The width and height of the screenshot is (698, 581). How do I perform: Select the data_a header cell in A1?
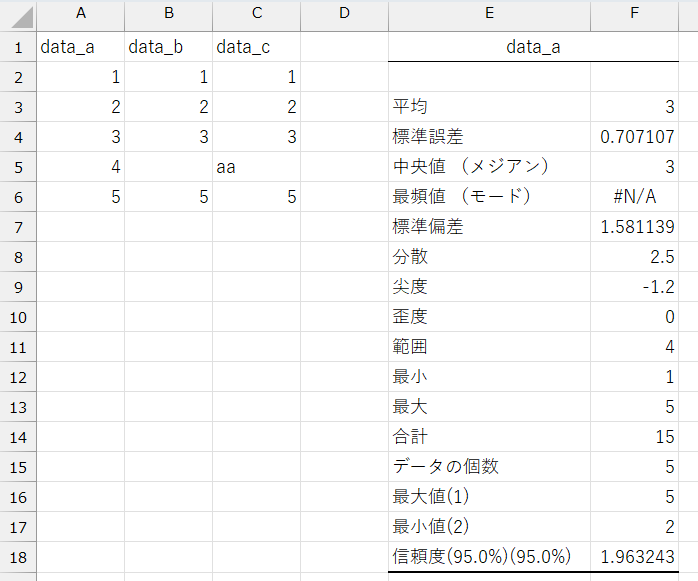80,47
